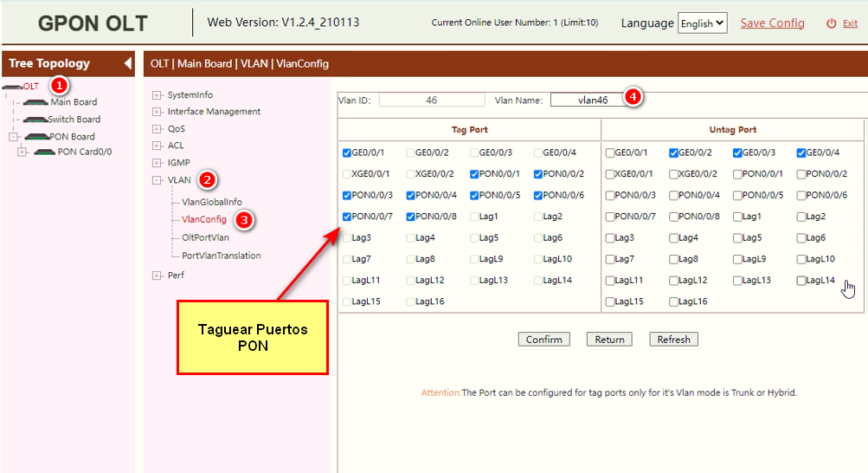
Task: Select the Main Board device icon
Action: coord(35,102)
